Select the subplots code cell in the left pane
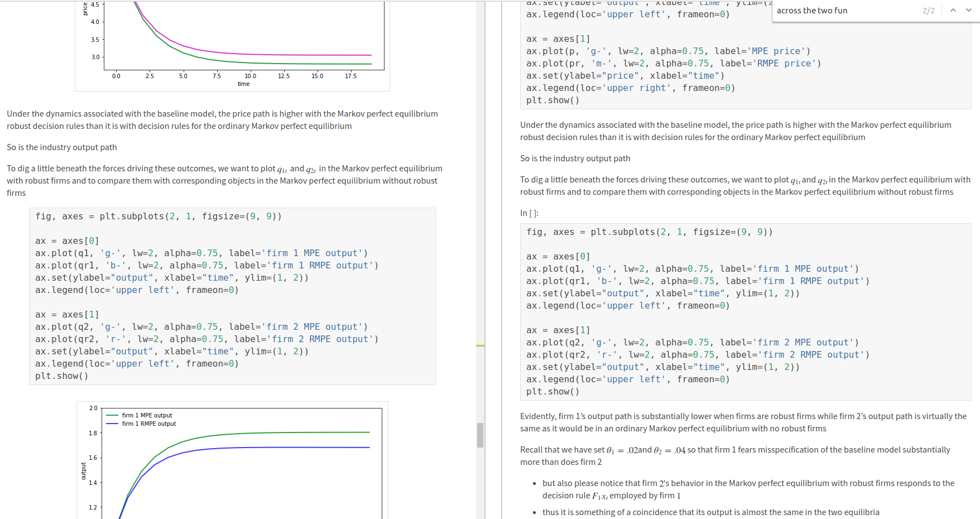 point(232,296)
